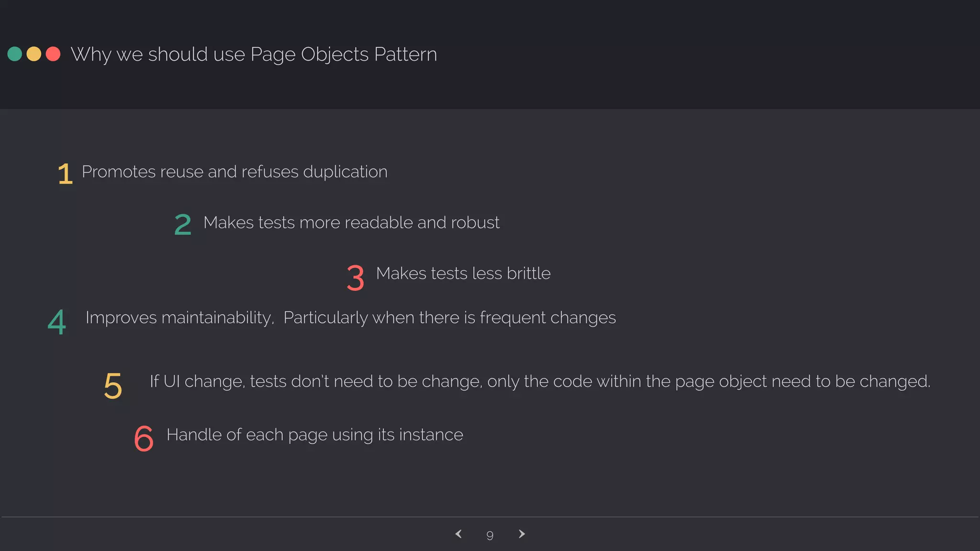The height and width of the screenshot is (551, 980).
Task: Click the yellow number 1 marker
Action: [65, 174]
